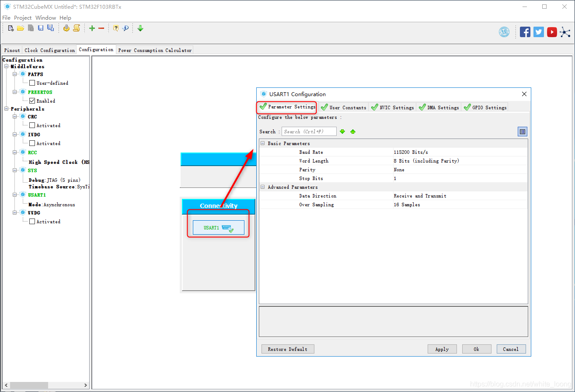Generate code using the gear toolbar icon

66,28
